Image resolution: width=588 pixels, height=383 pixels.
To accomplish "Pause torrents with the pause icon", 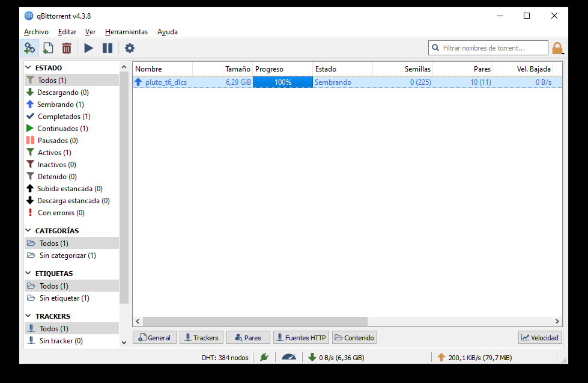I will (x=108, y=48).
